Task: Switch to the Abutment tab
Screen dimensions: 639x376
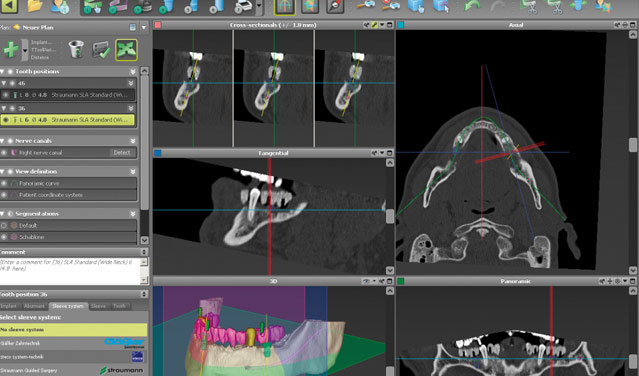Action: [34, 306]
